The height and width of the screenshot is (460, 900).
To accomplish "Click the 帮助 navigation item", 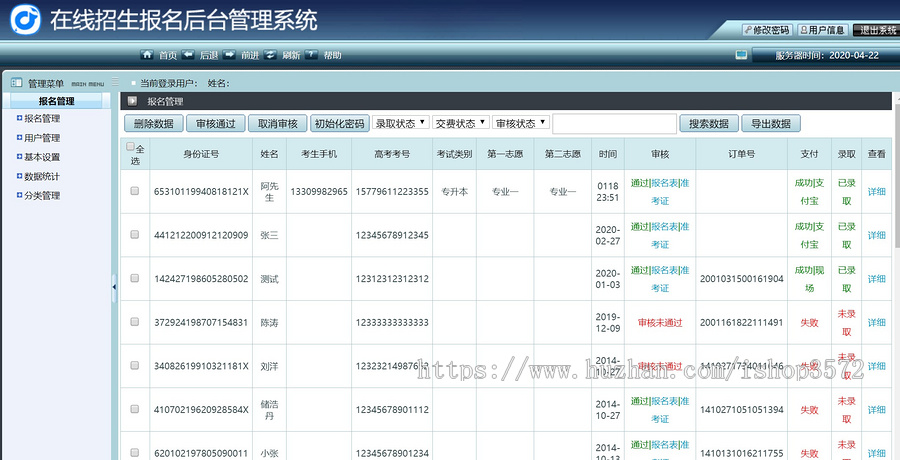I will [x=332, y=55].
